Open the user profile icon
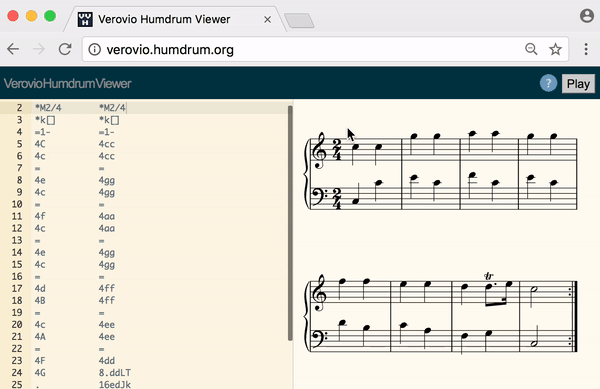 (587, 16)
